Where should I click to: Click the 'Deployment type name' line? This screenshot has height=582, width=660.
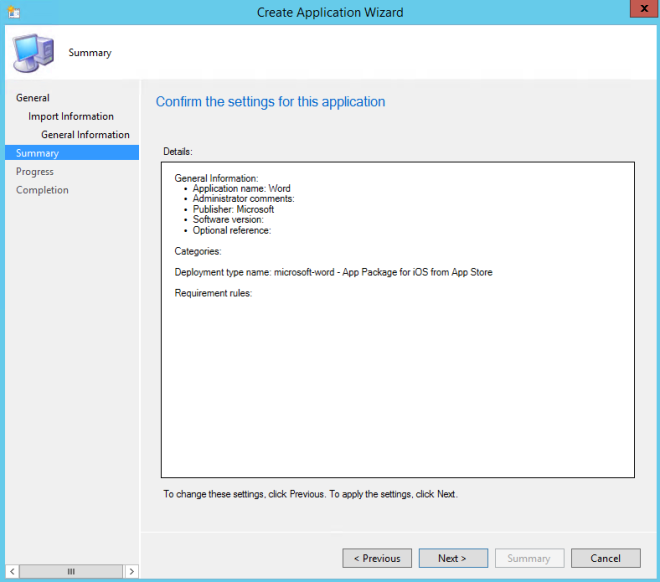pos(333,272)
